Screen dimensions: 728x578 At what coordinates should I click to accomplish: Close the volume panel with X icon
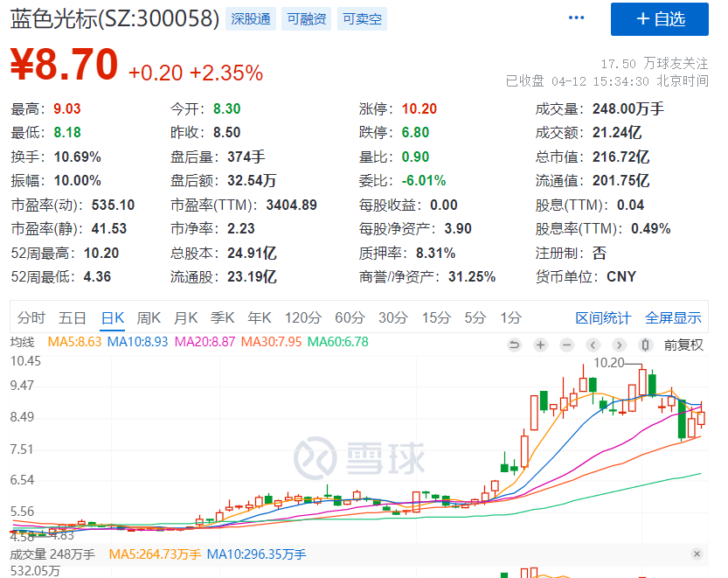(x=697, y=554)
